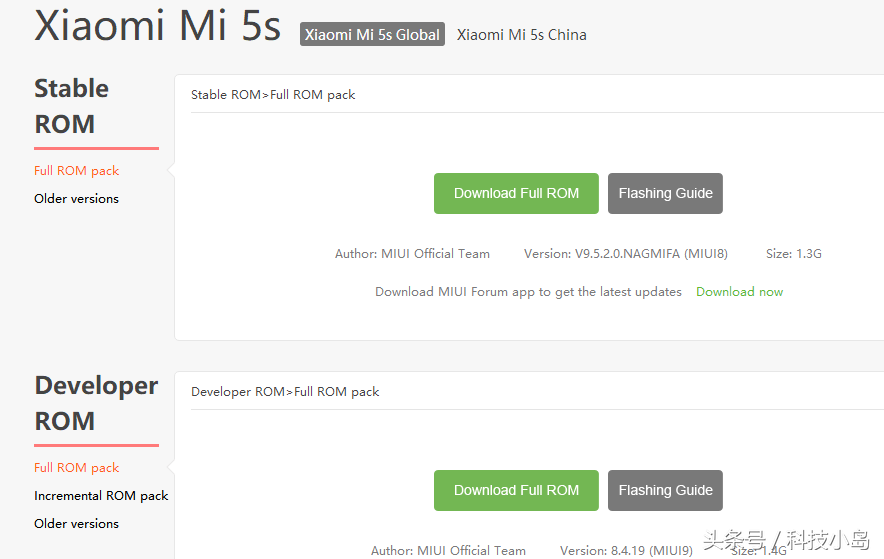
Task: Open Incremental ROM pack link
Action: (x=101, y=495)
